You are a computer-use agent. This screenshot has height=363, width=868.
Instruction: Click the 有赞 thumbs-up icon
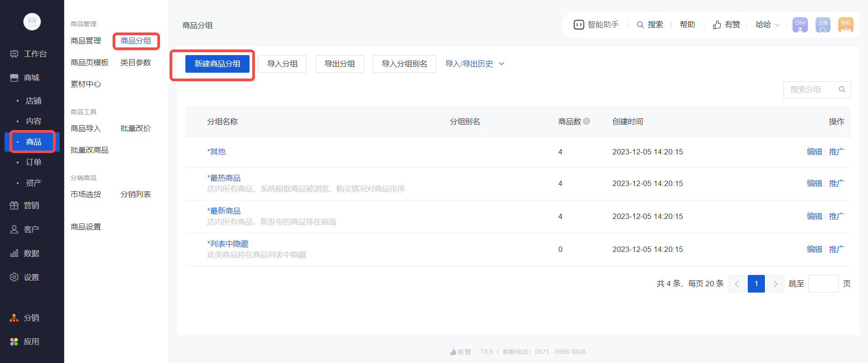(x=717, y=25)
